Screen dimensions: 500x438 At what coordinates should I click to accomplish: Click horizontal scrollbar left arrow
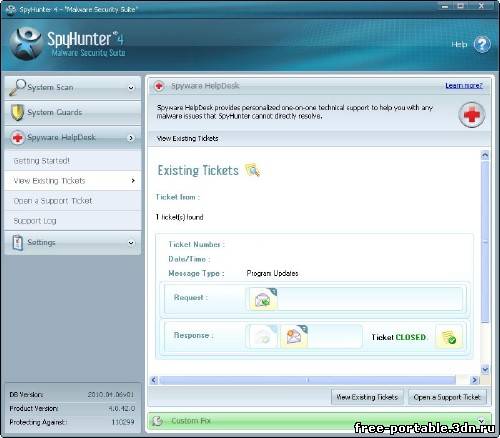(x=154, y=380)
